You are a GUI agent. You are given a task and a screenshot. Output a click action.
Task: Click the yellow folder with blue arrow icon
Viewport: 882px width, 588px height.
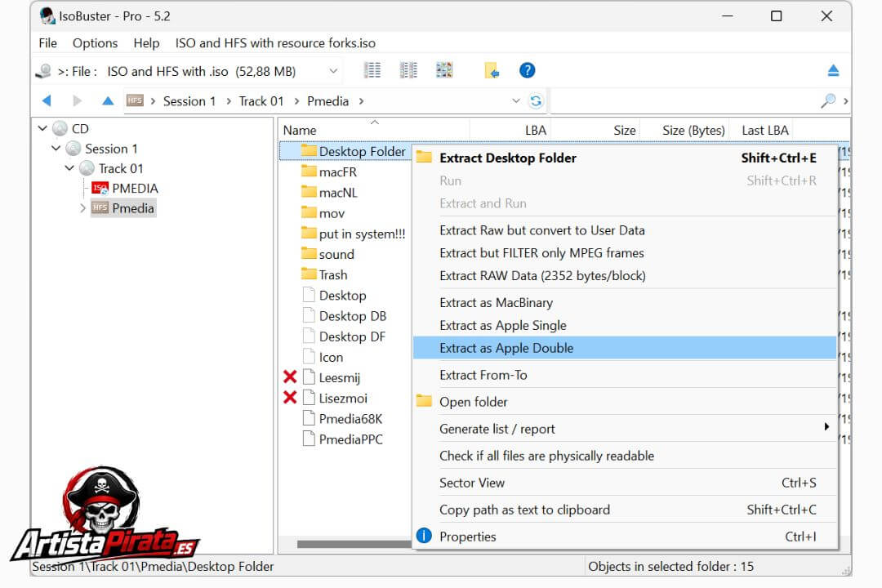[492, 70]
